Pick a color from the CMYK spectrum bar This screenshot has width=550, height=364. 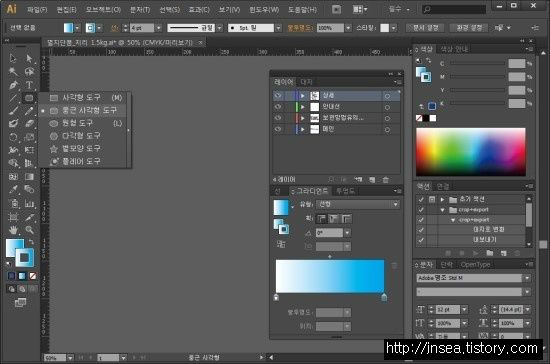(x=471, y=151)
